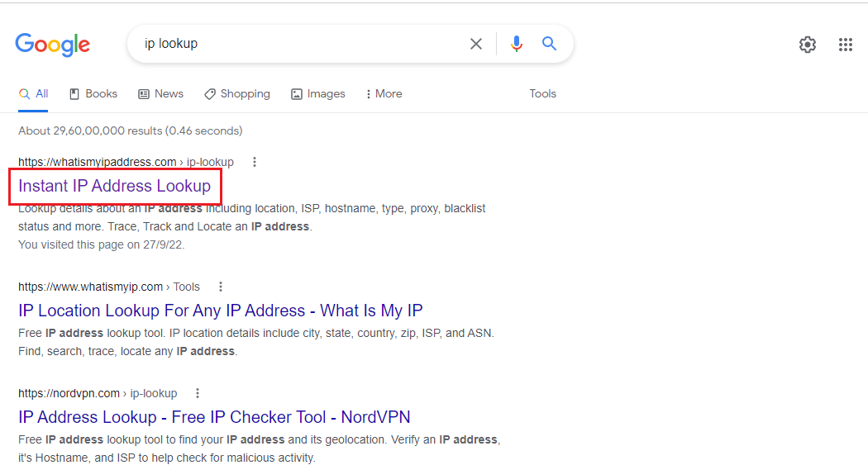Submit search with magnifying glass icon

[x=549, y=43]
